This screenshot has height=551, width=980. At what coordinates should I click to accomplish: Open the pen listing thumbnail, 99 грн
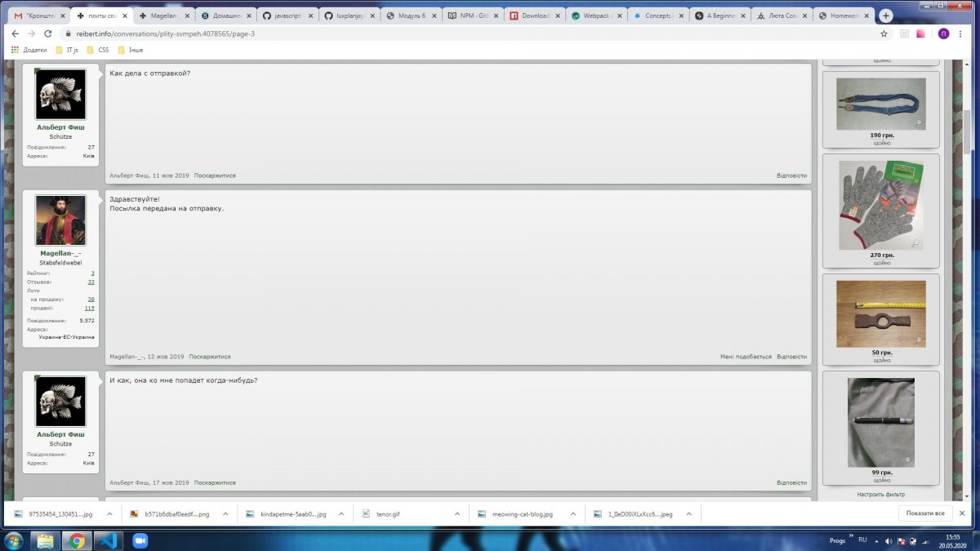coord(881,423)
